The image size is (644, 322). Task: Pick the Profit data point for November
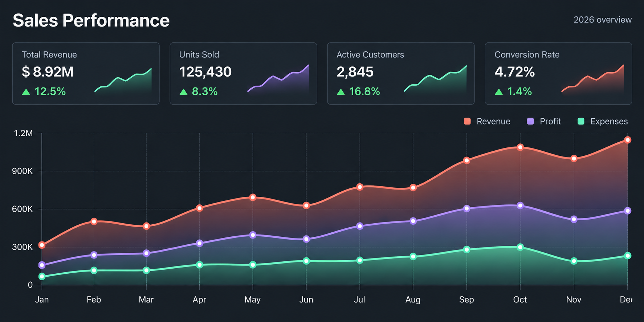[x=574, y=219]
